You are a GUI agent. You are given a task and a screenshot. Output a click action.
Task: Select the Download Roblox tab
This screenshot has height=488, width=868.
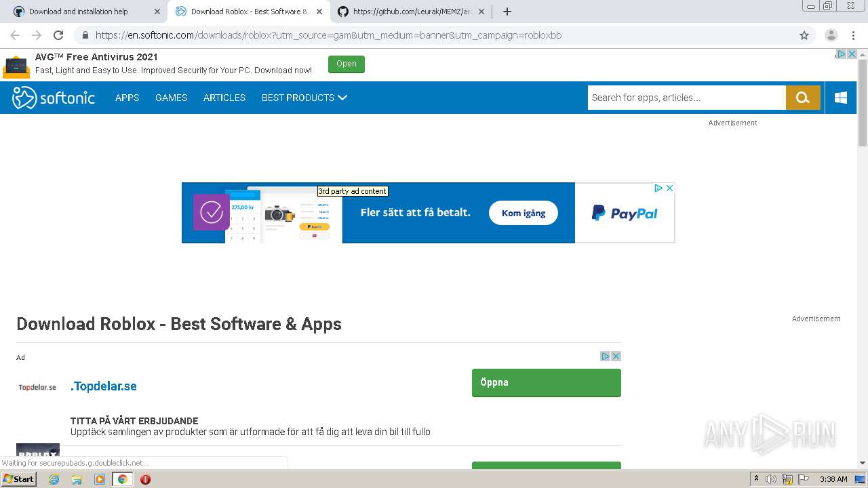click(249, 12)
